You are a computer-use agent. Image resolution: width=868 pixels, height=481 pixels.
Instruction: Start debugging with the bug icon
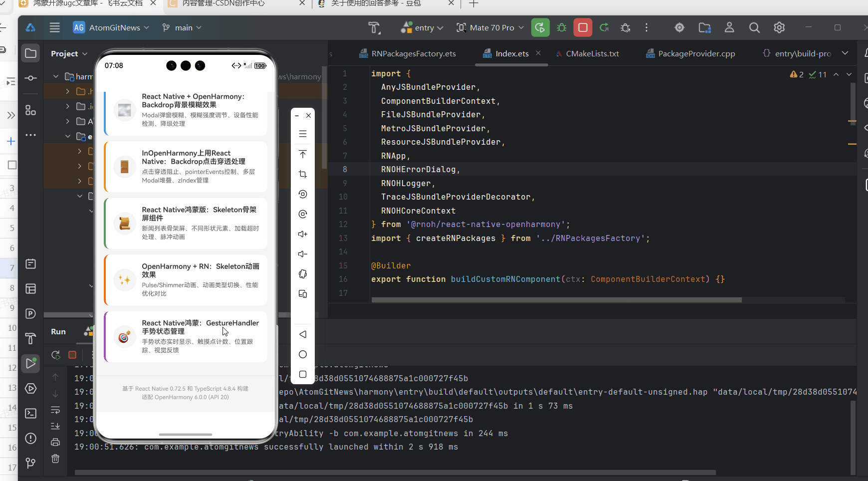(x=562, y=27)
